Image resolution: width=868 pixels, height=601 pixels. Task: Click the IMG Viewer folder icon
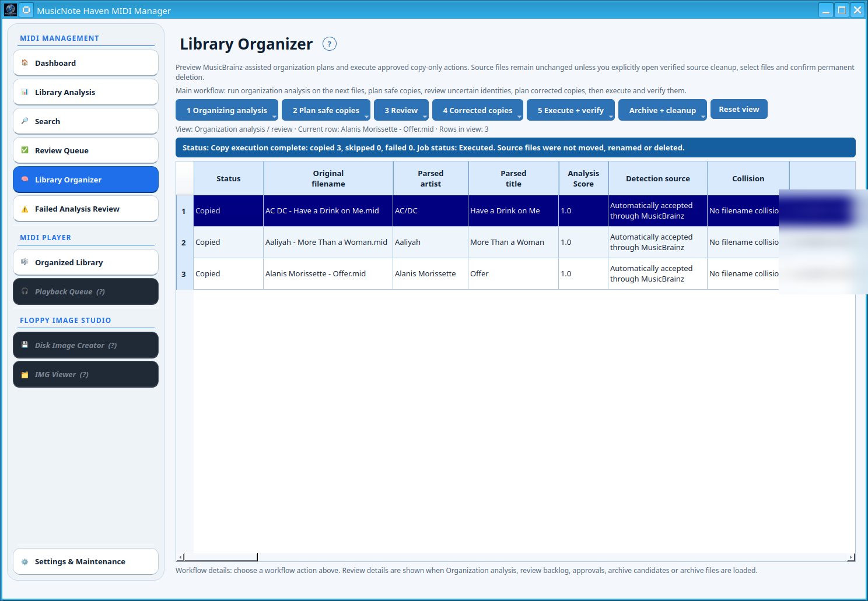tap(24, 374)
